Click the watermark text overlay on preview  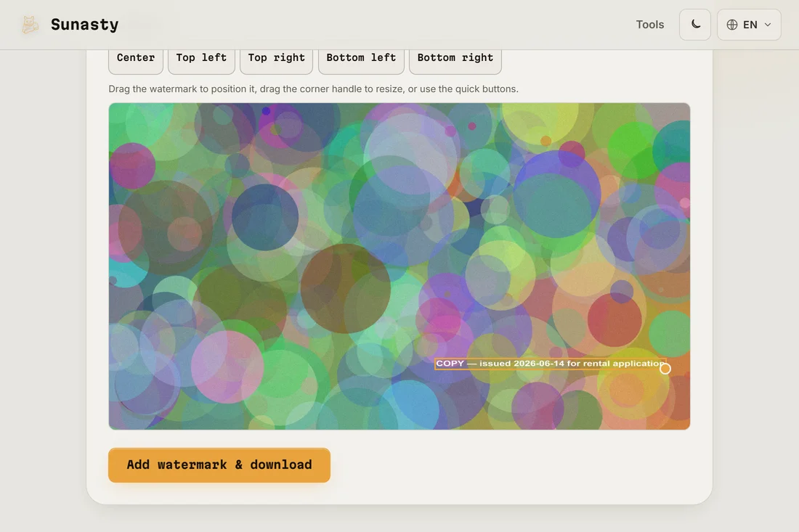point(550,364)
